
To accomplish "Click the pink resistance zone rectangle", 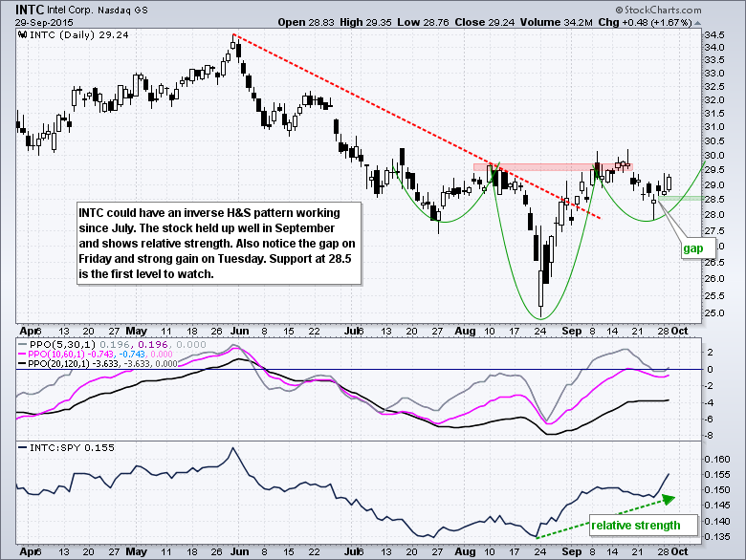I will click(553, 167).
